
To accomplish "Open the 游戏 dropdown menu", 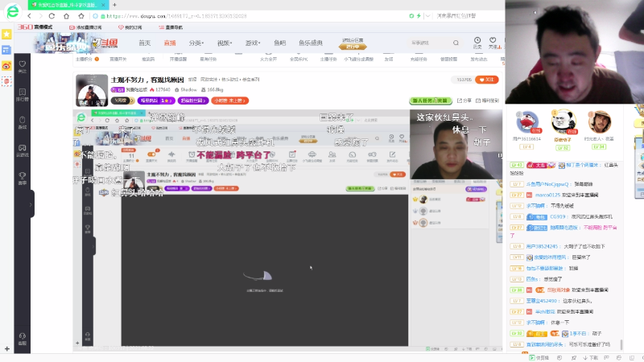I will [253, 43].
